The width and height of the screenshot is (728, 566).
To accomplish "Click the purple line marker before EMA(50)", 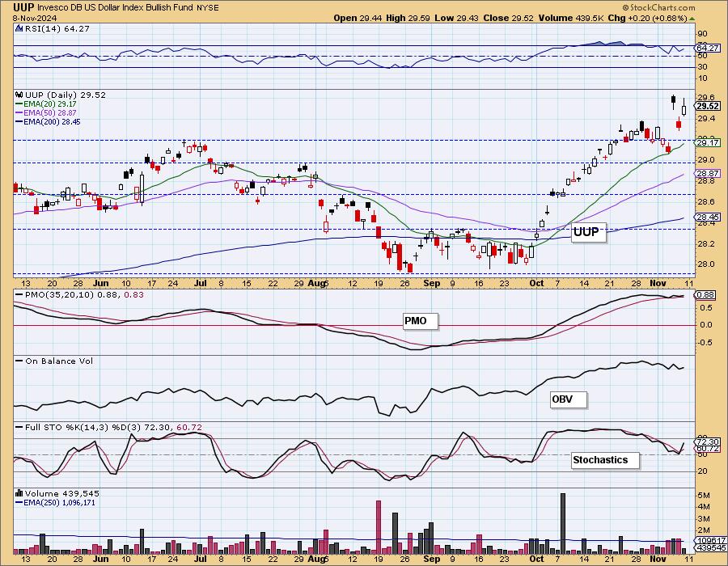I will [19, 113].
